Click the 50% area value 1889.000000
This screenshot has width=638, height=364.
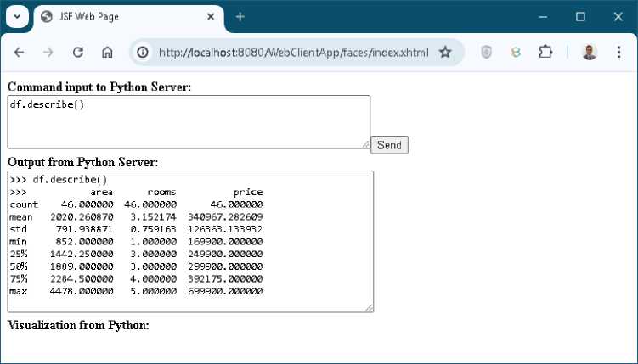tap(82, 266)
